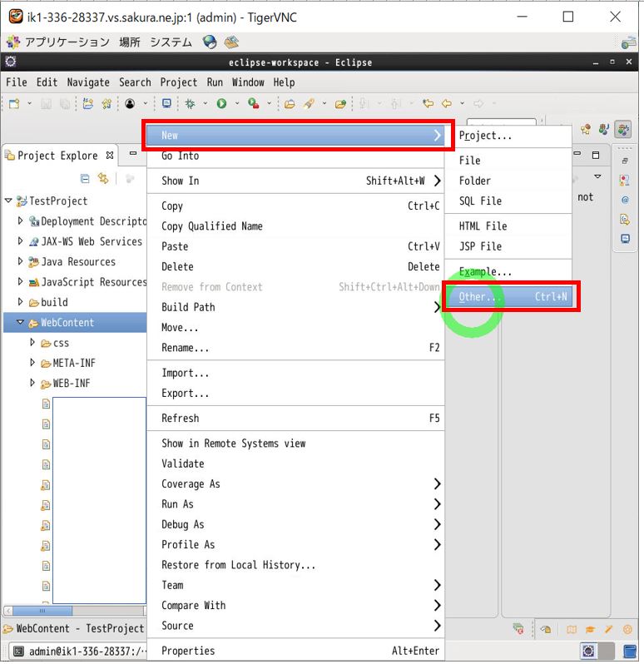Click the black circular profile icon
The height and width of the screenshot is (664, 644).
click(x=130, y=103)
